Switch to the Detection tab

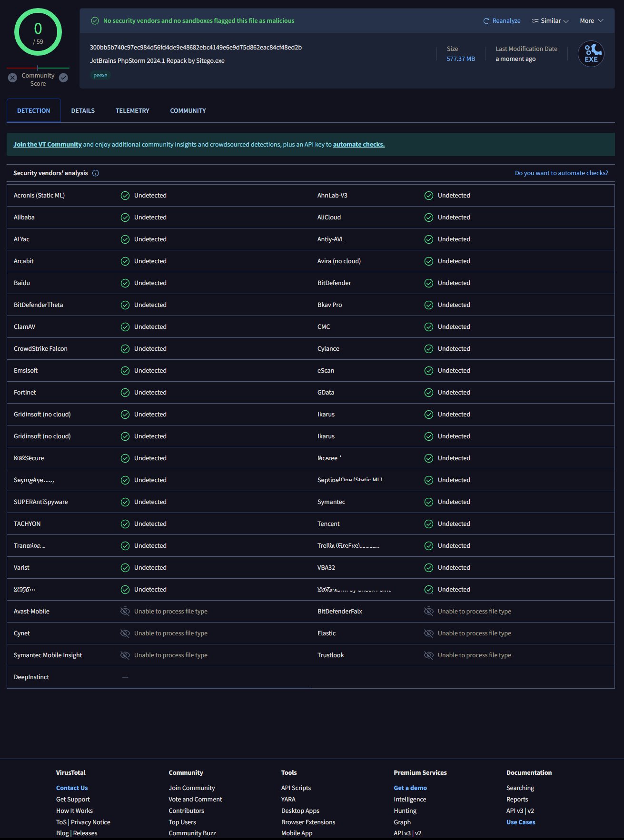(x=34, y=110)
